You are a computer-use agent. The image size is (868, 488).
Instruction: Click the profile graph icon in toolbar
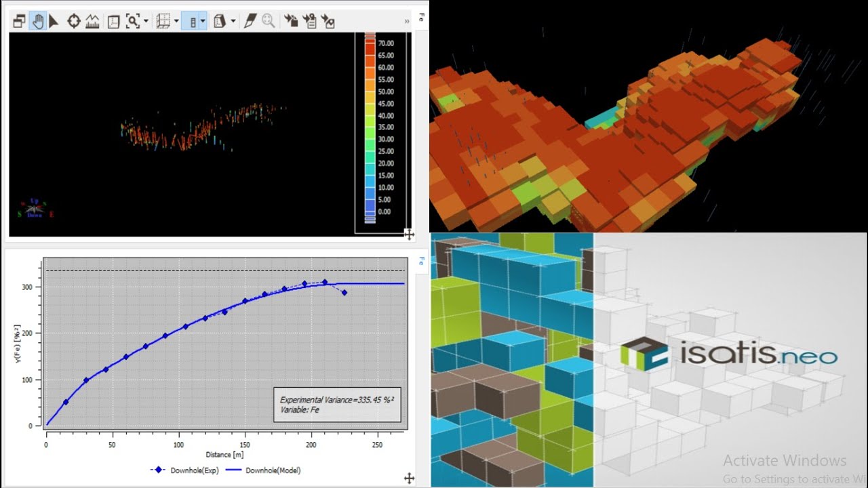(92, 21)
